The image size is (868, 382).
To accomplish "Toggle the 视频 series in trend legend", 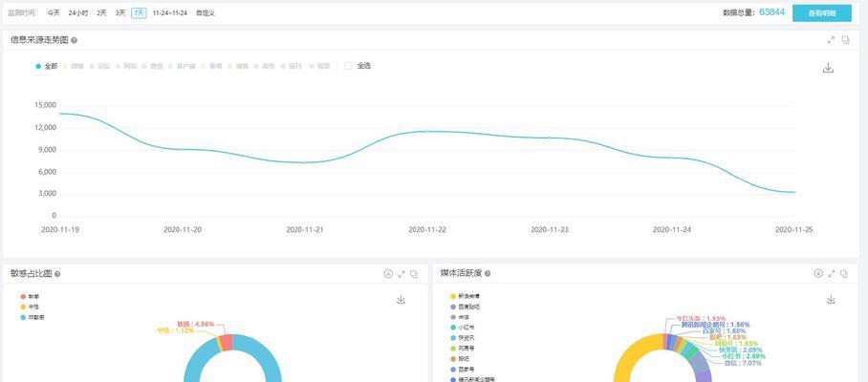I will (x=319, y=66).
